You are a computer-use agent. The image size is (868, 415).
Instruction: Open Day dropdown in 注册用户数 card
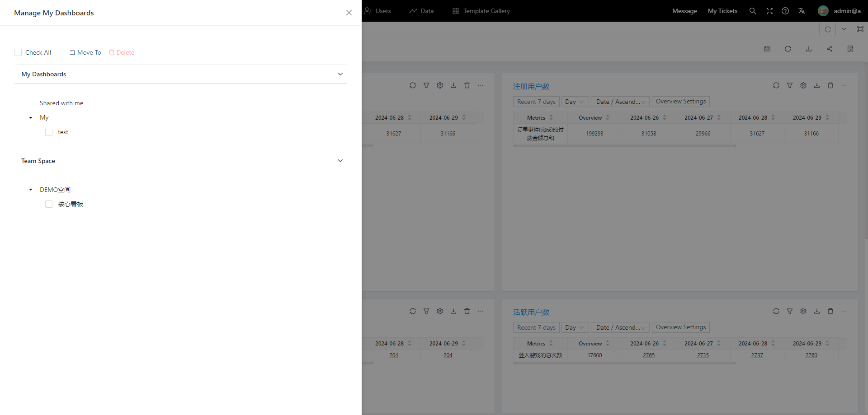point(575,102)
